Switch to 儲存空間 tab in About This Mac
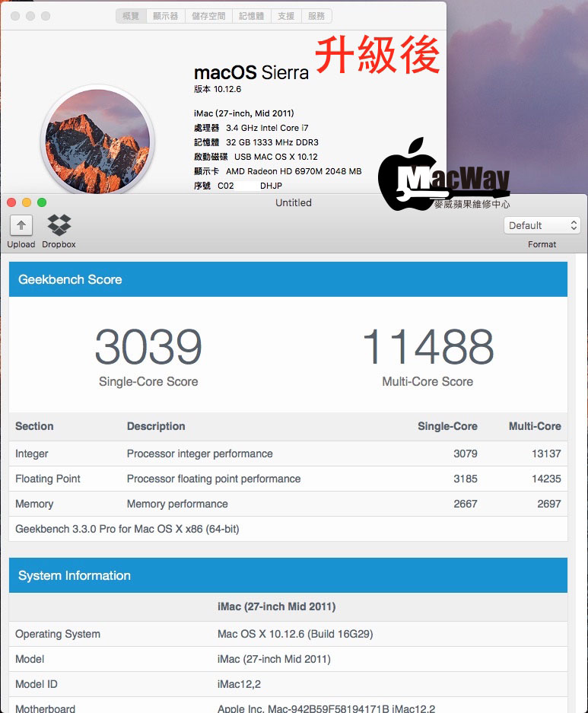The image size is (588, 713). pos(208,16)
